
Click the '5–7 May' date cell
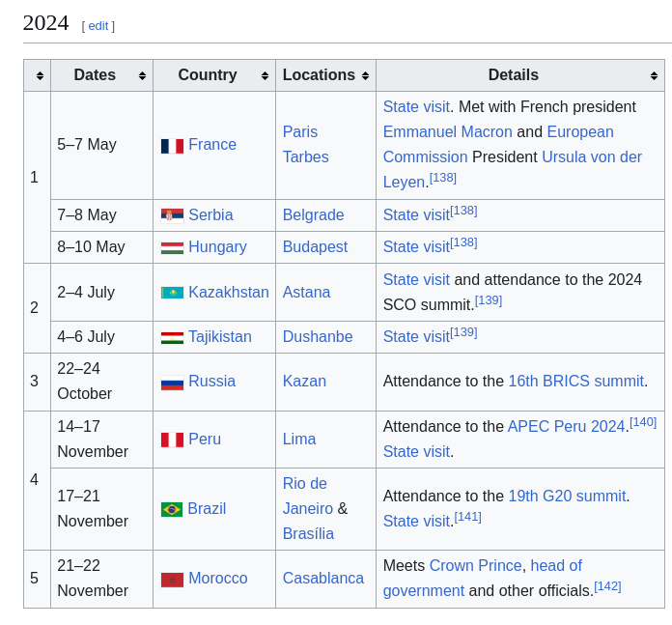click(101, 145)
